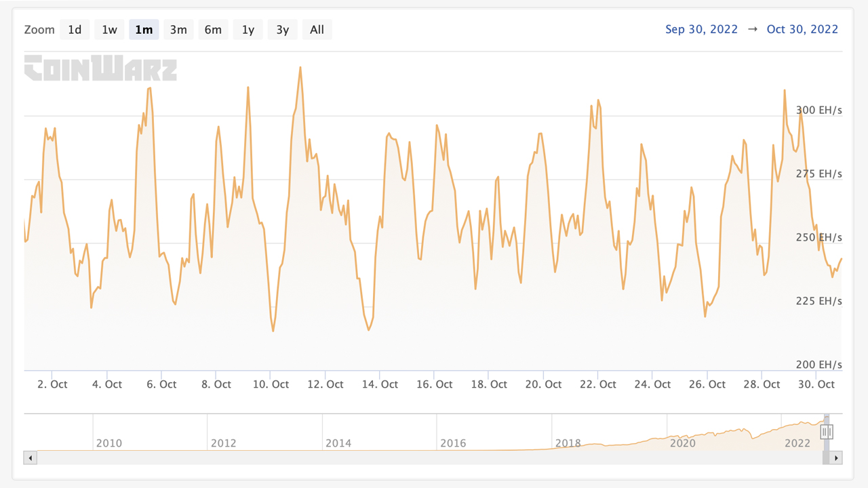Edit the Oct 30, 2022 end date

point(802,29)
